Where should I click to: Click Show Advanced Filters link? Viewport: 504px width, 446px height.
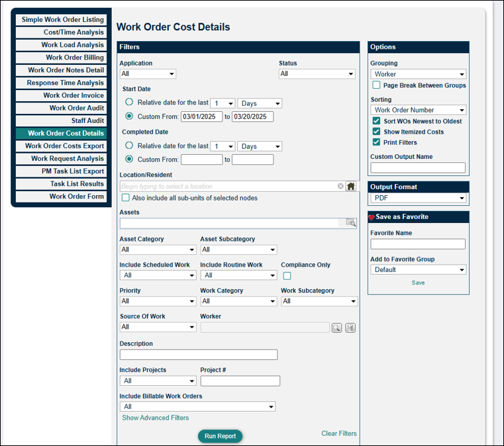(155, 418)
